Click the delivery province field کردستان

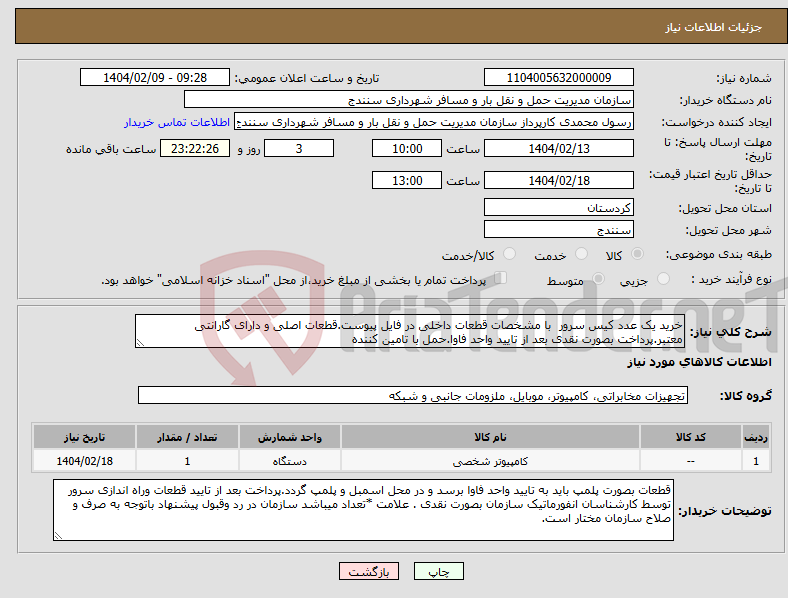(558, 207)
